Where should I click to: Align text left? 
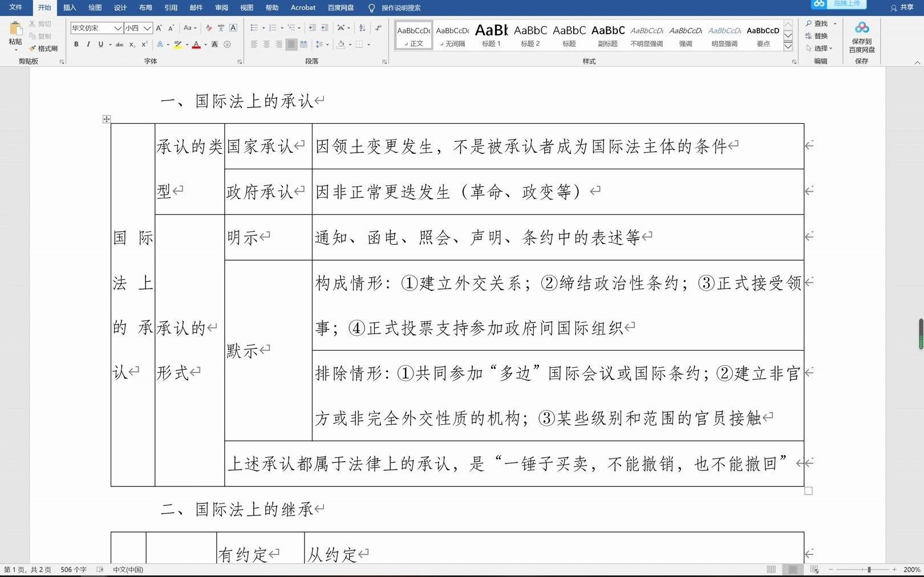(x=254, y=44)
